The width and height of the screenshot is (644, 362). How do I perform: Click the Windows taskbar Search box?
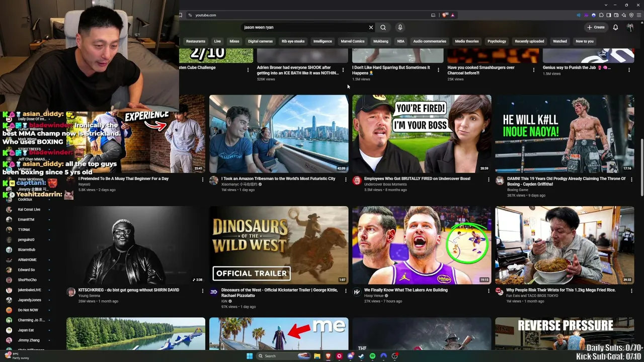pyautogui.click(x=283, y=356)
